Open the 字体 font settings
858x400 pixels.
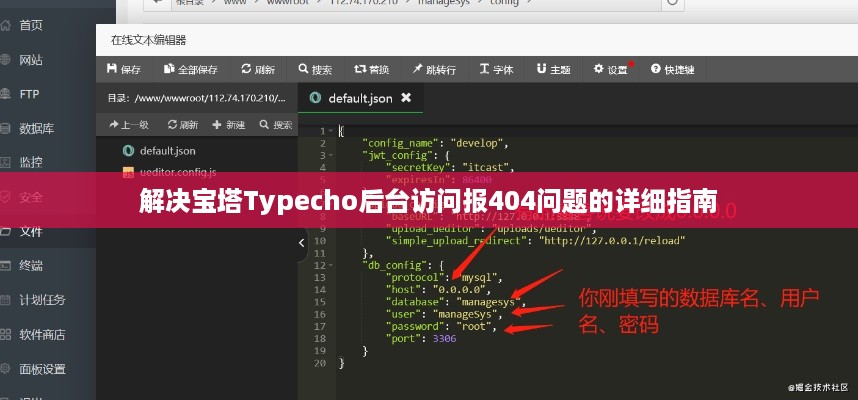tap(496, 69)
